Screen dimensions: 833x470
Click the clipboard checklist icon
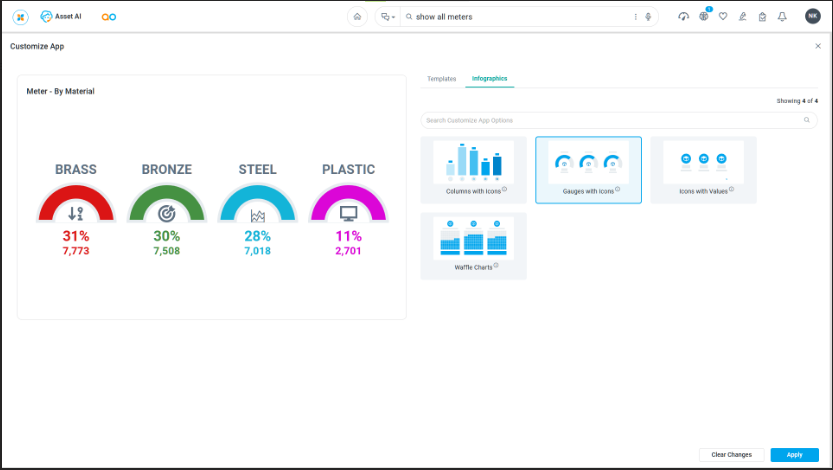coord(762,17)
